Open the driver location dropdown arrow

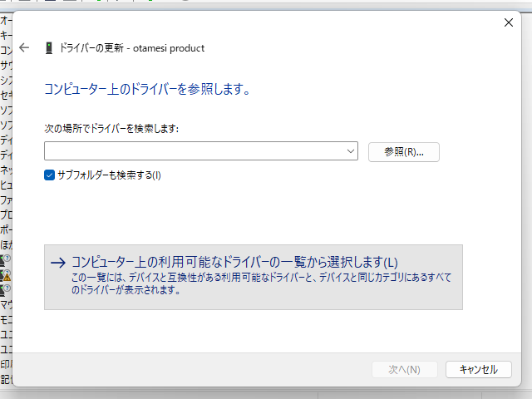352,151
